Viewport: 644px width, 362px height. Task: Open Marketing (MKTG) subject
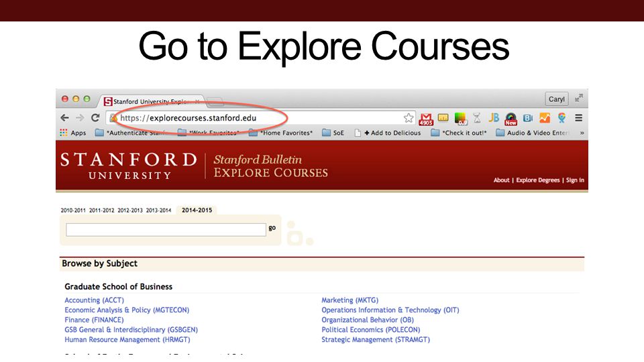pyautogui.click(x=350, y=300)
